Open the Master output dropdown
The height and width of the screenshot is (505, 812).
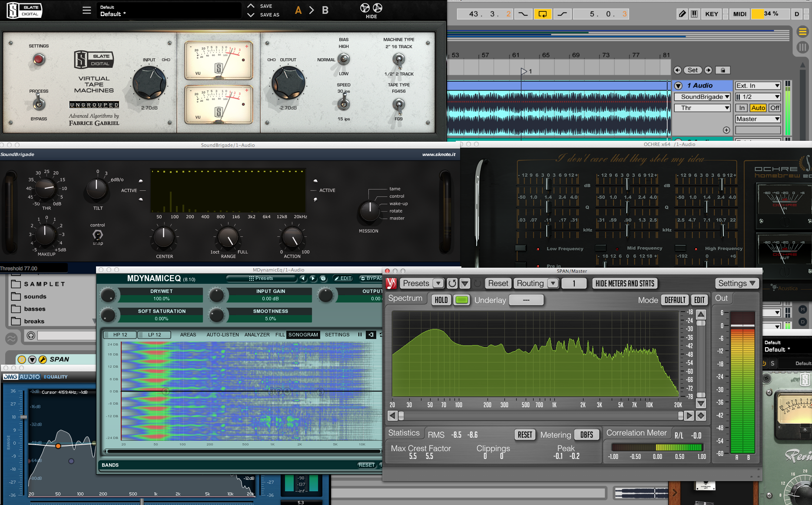pyautogui.click(x=758, y=119)
